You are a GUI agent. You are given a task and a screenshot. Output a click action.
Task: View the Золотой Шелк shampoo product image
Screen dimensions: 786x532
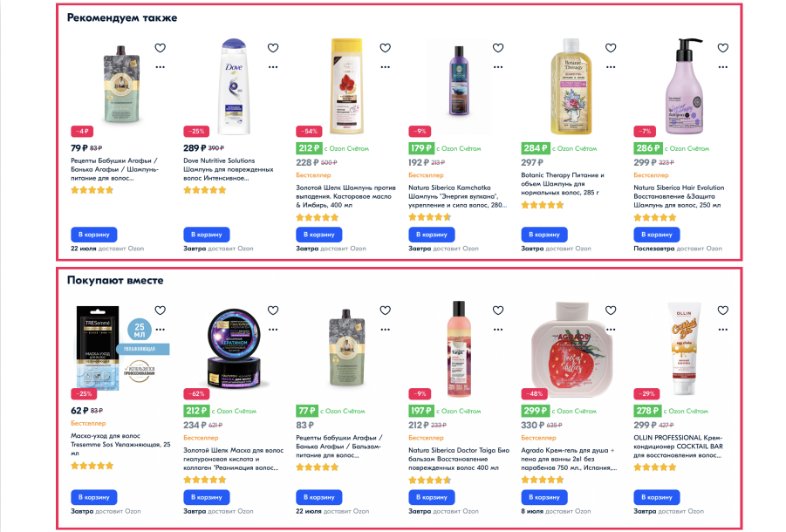point(345,85)
